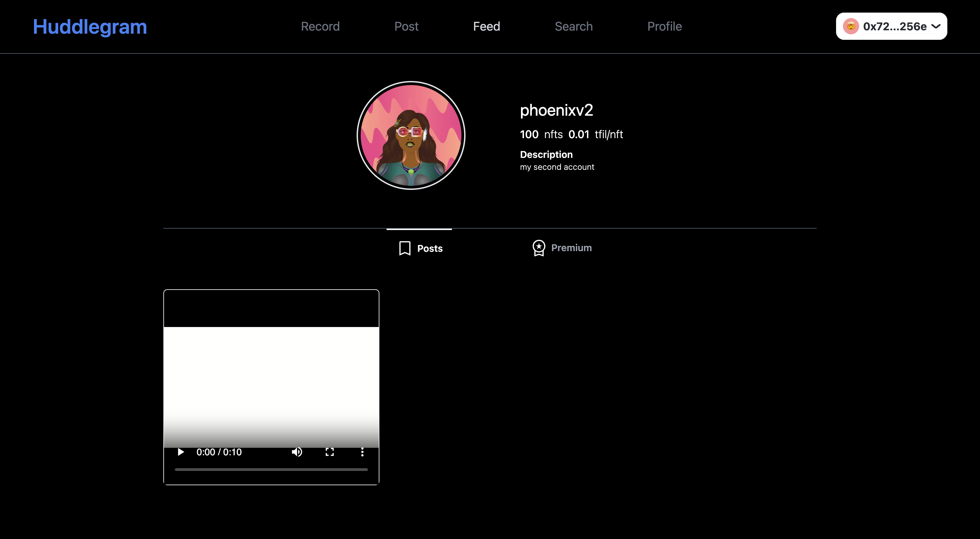
Task: Open the Post page in navigation
Action: (406, 26)
